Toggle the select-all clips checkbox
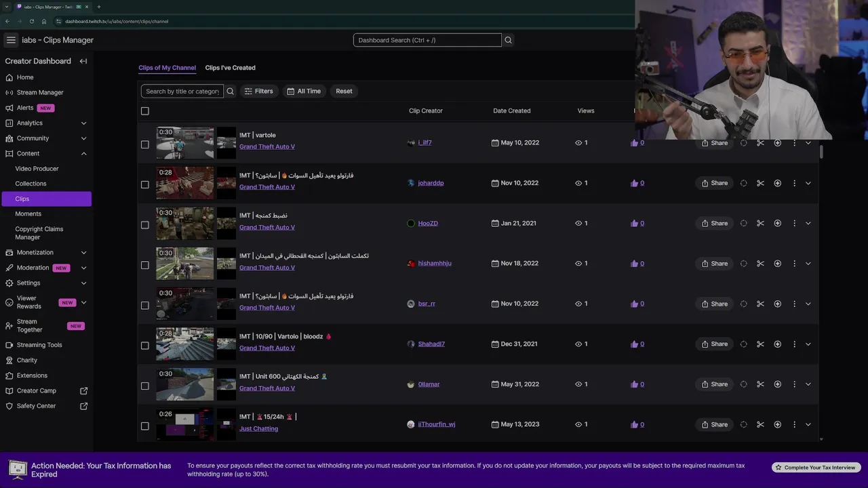This screenshot has width=868, height=488. pos(144,110)
